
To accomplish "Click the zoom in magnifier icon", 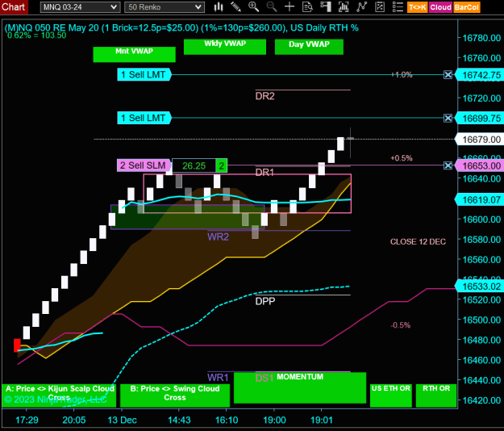I will tap(253, 7).
